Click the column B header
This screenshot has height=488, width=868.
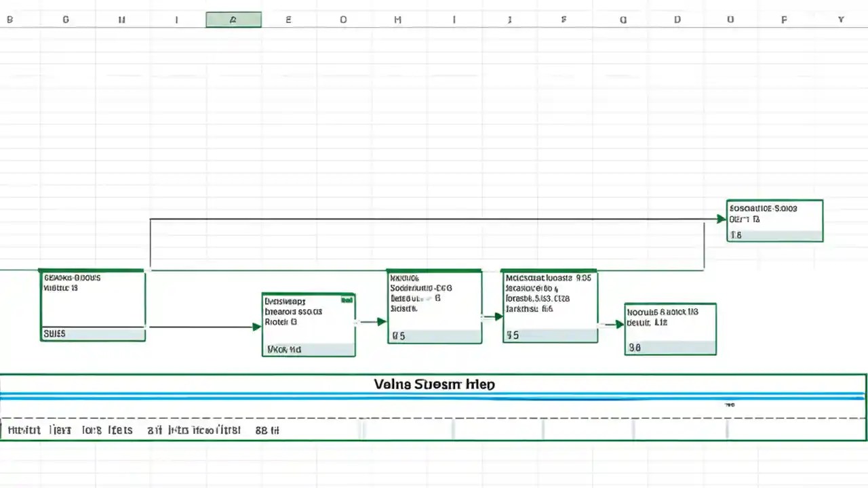coord(9,20)
